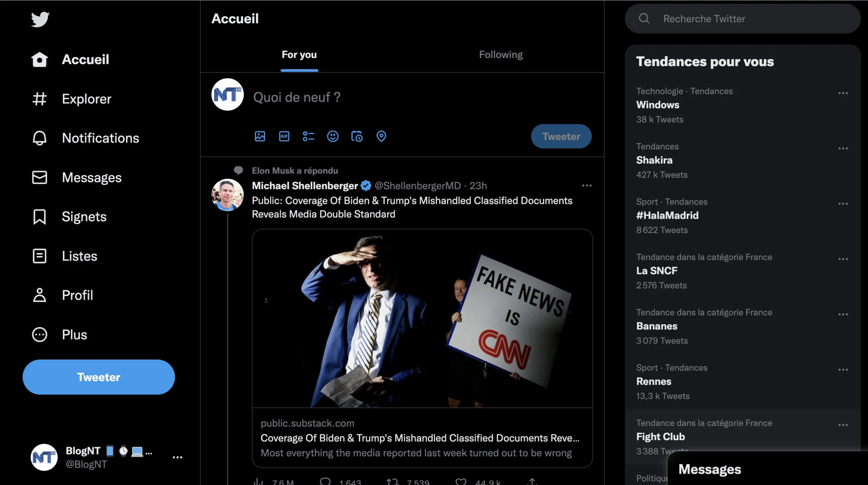Open the public.substack.com link card
Image resolution: width=868 pixels, height=485 pixels.
[422, 438]
